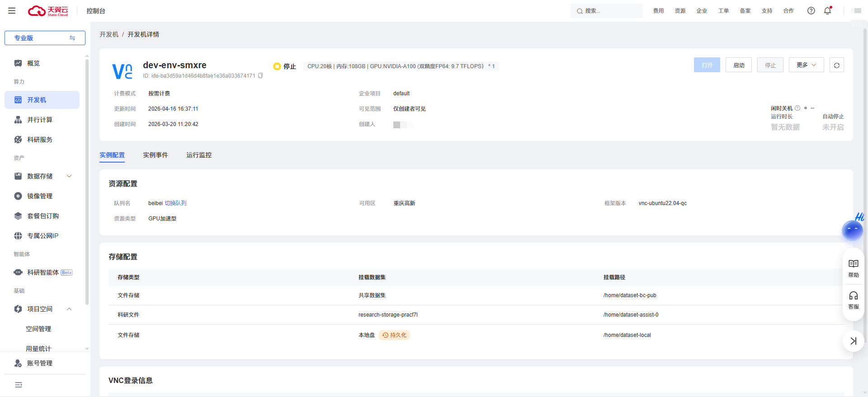
Task: Click the refresh icon button
Action: click(836, 65)
